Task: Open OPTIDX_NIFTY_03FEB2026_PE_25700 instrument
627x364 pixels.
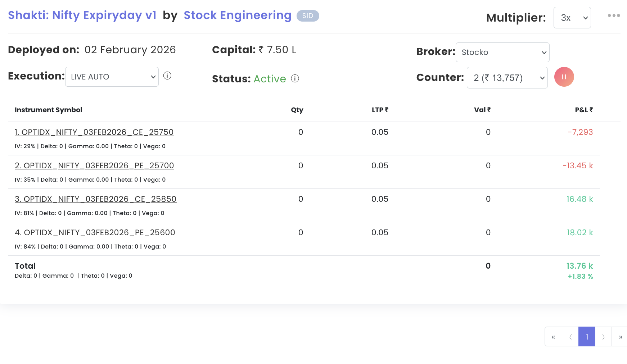Action: [x=94, y=165]
